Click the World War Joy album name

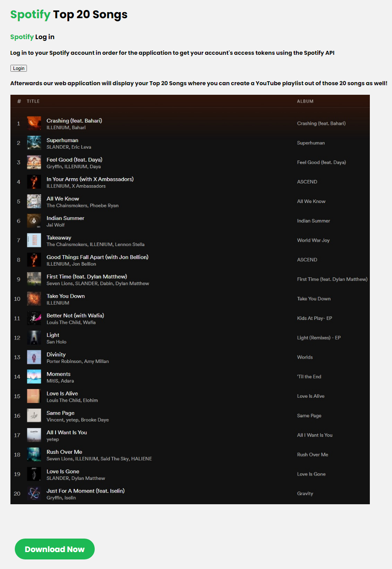[313, 240]
